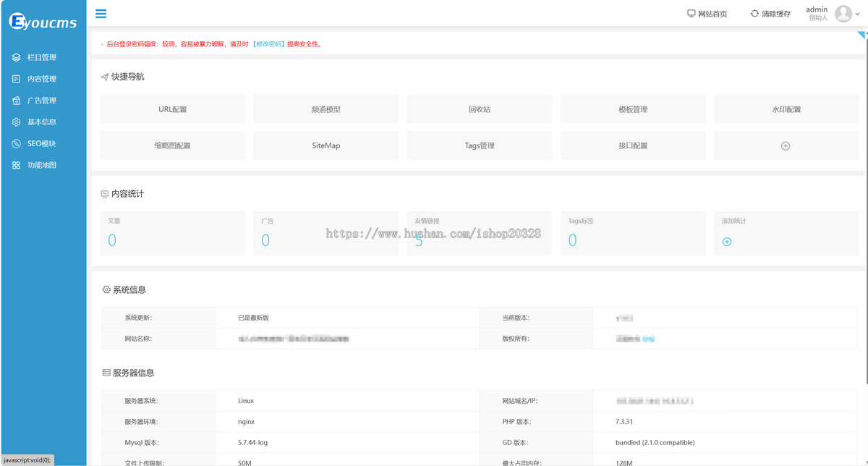Click the refresh icon beside 清除缓存
868x466 pixels.
coord(754,14)
